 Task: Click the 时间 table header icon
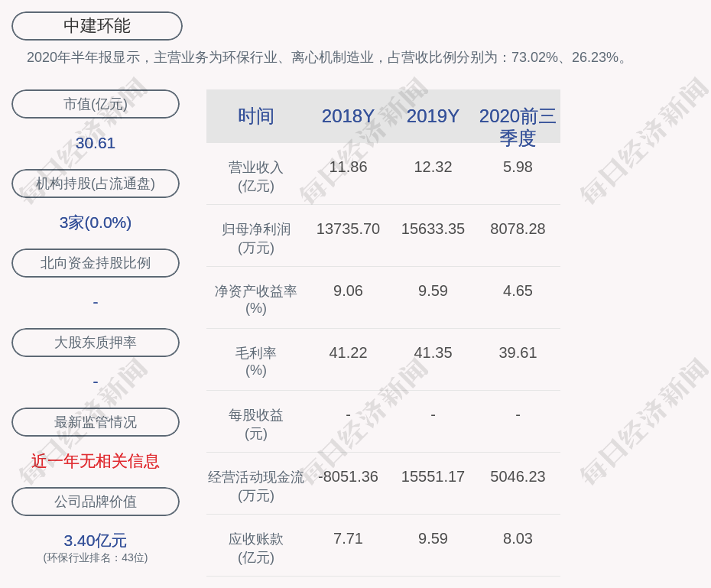tap(255, 116)
